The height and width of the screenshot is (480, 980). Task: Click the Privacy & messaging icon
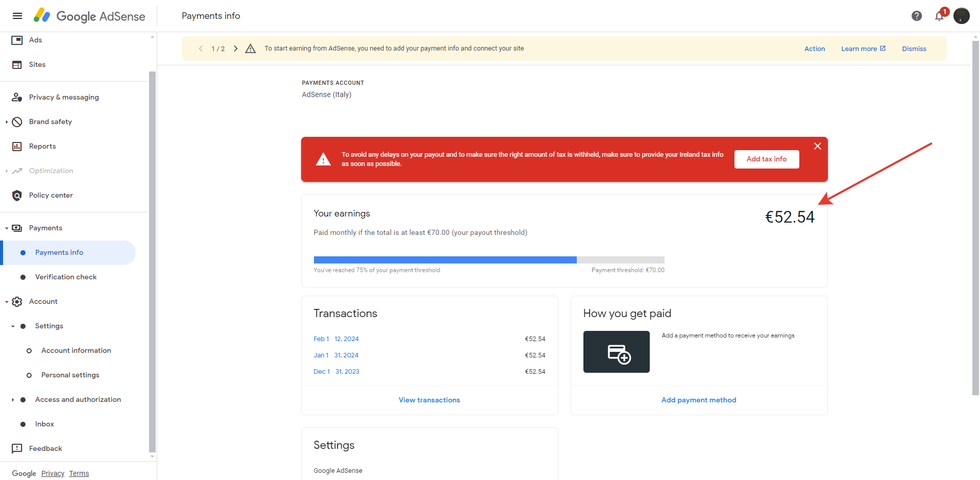pos(17,97)
